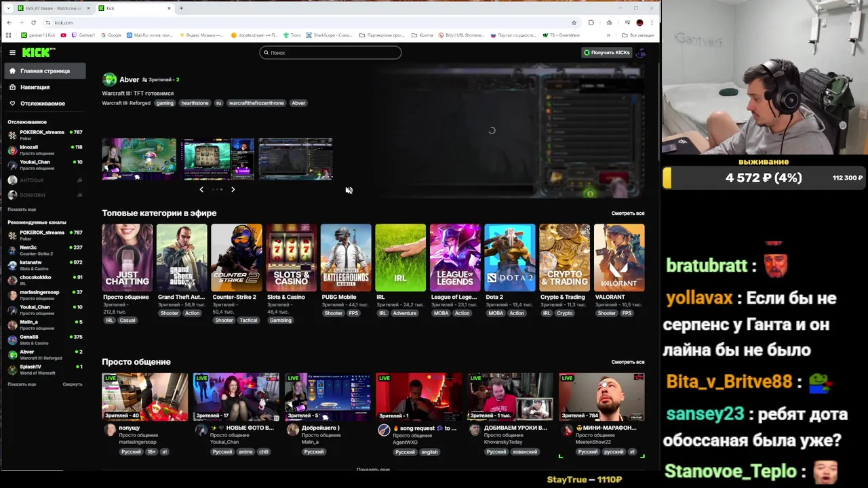868x488 pixels.
Task: Expand Показать еще under Отслеживаемое
Action: point(22,209)
